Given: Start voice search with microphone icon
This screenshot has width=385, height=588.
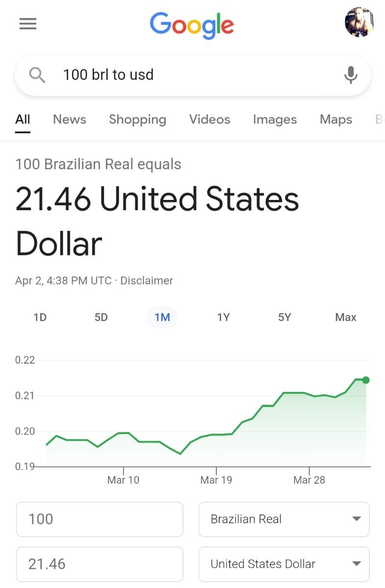Looking at the screenshot, I should pyautogui.click(x=350, y=75).
